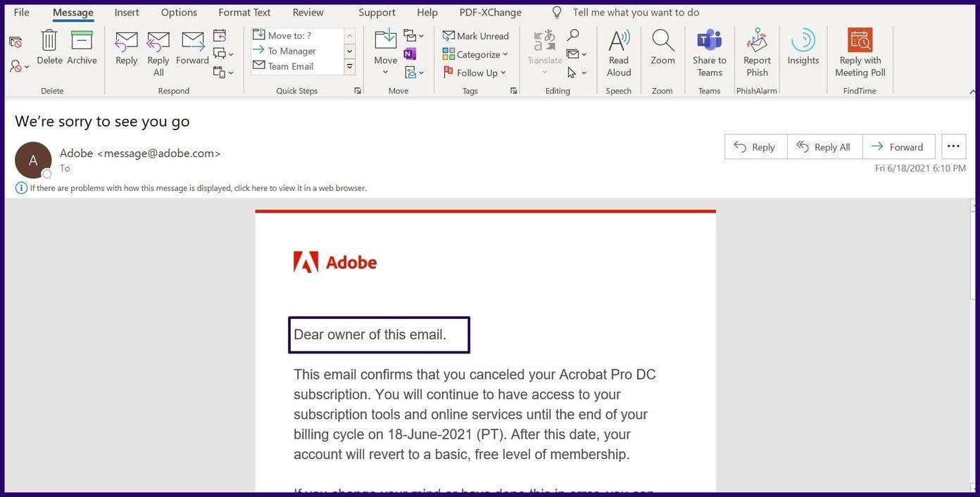Click Reply All button in message header
980x497 pixels.
pyautogui.click(x=824, y=146)
